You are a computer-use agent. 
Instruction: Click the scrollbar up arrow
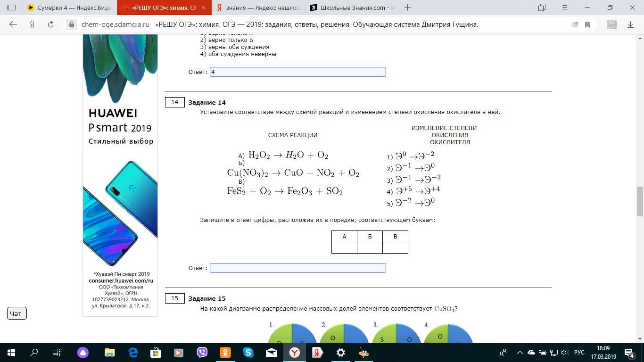point(640,39)
